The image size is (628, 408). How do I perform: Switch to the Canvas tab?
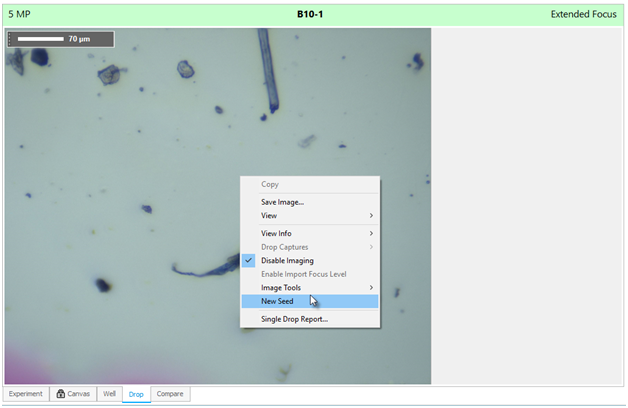[x=73, y=394]
